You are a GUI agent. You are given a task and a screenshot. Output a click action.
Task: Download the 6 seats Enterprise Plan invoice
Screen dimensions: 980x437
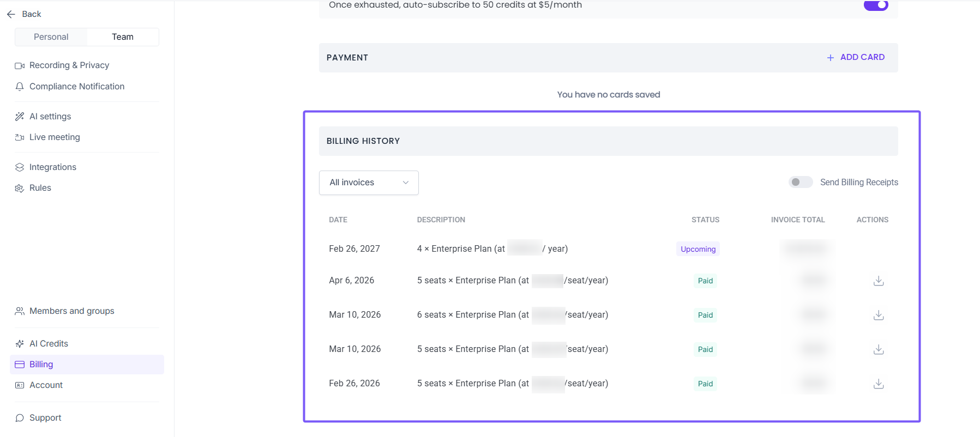click(x=878, y=315)
